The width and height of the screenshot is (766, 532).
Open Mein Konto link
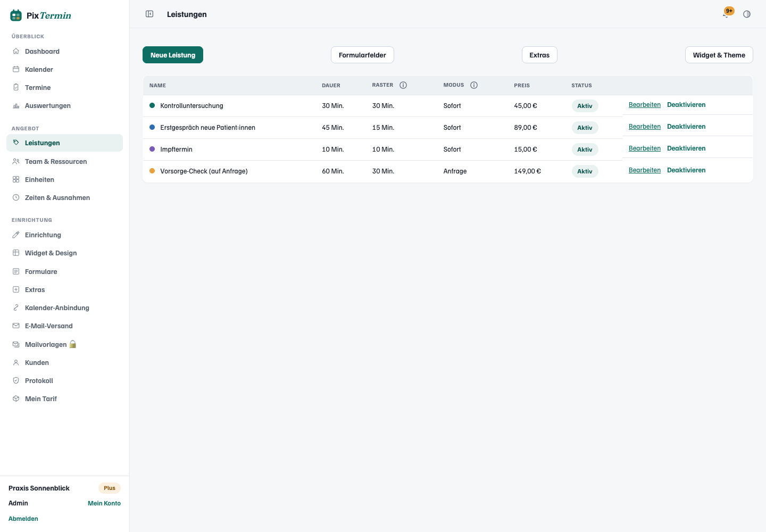pyautogui.click(x=104, y=503)
